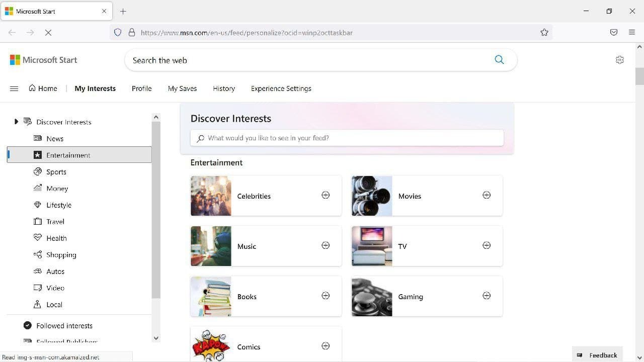The width and height of the screenshot is (644, 362).
Task: Go to the Home tab
Action: pos(43,88)
